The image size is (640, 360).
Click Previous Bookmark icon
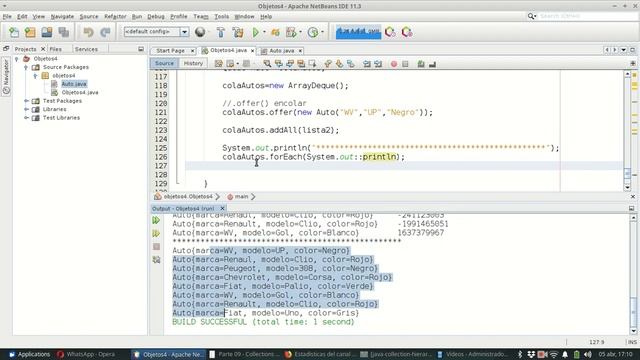coord(328,64)
